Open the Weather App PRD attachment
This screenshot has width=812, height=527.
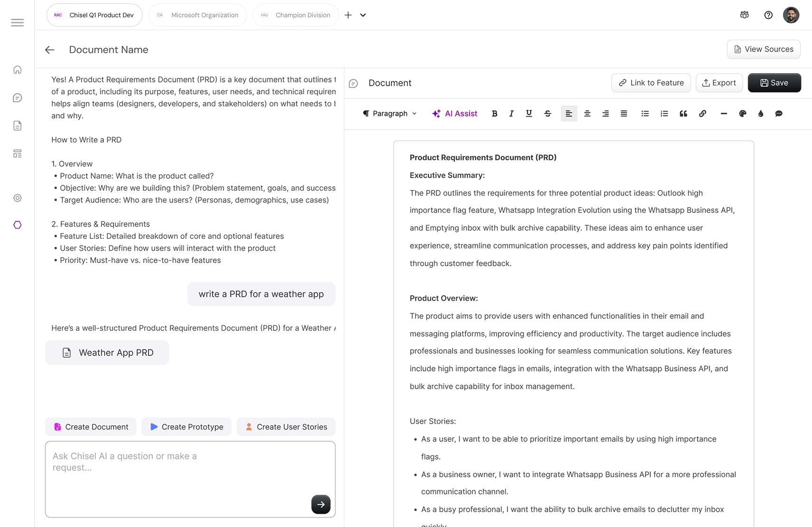(107, 353)
